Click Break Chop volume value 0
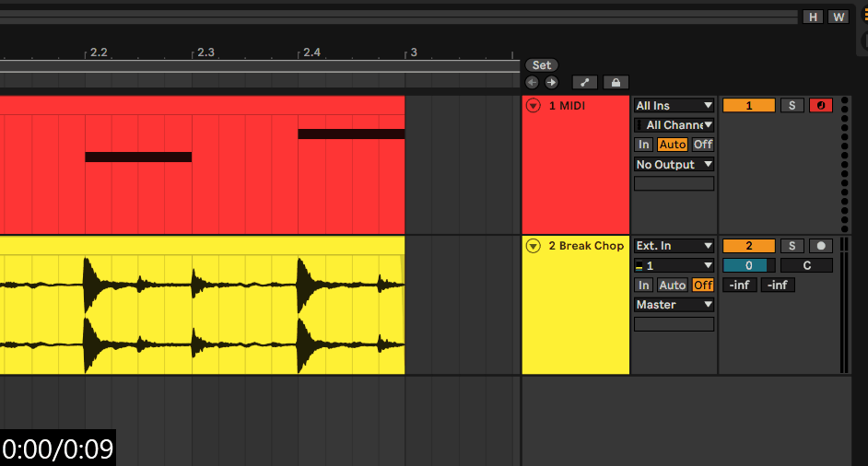This screenshot has width=868, height=466. point(749,265)
